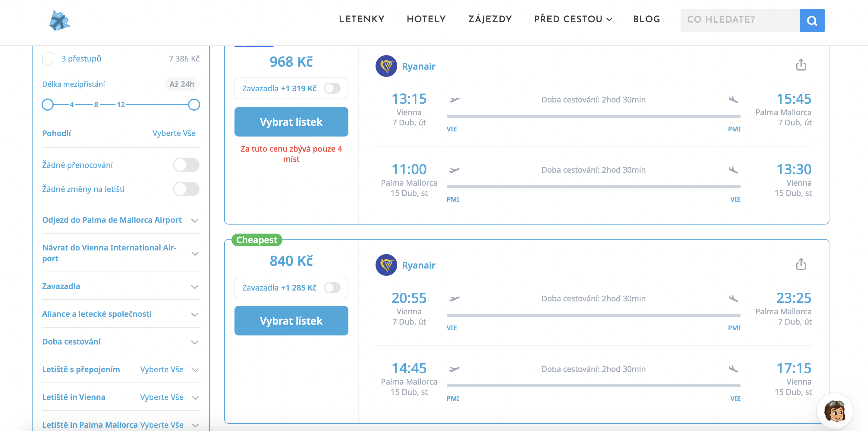Click right handle of Délka mezipřistání slider
Screen dimensions: 868x431
coord(194,105)
